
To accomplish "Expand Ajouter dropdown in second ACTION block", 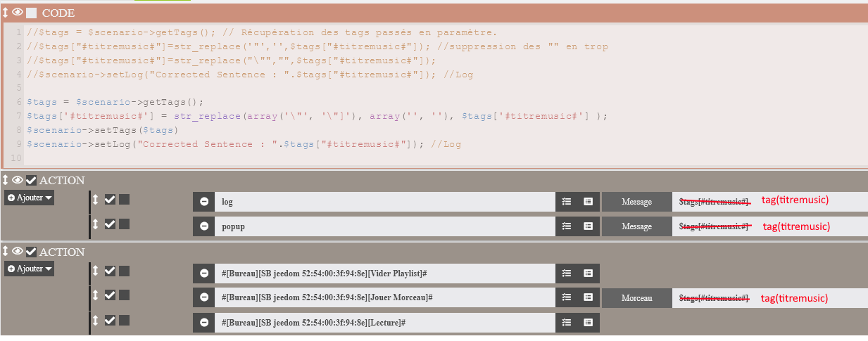I will (30, 269).
